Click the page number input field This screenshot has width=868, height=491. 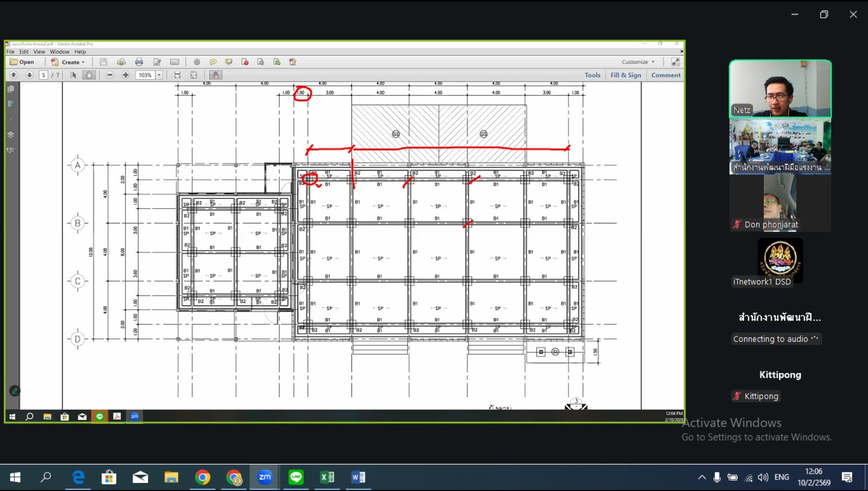tap(43, 75)
